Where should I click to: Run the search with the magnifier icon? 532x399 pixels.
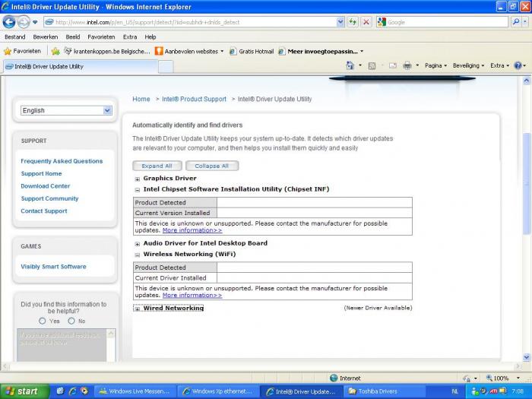(516, 22)
